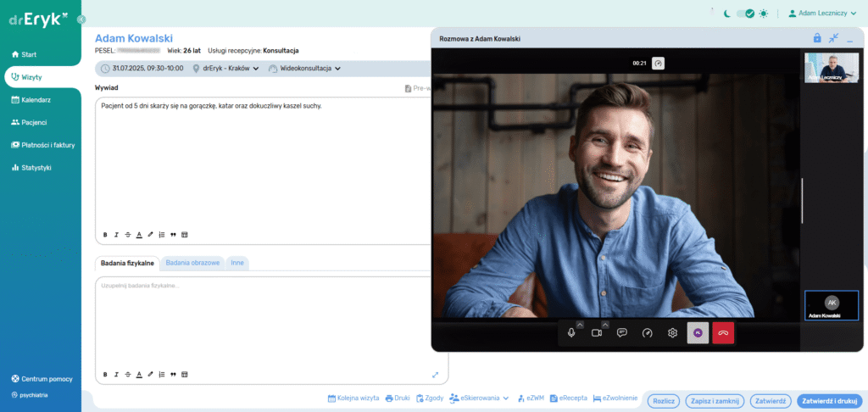Shrink the call window using the collapse arrows
Image resolution: width=868 pixels, height=412 pixels.
834,38
